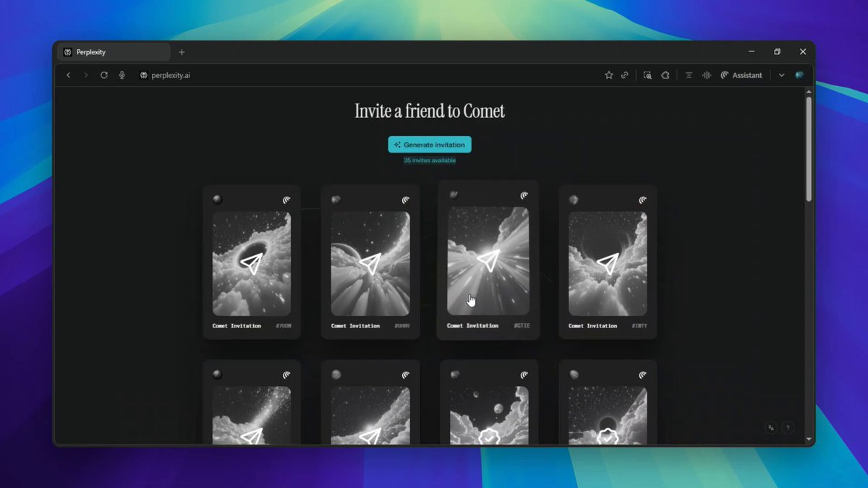Send the last invitation in the top row
The height and width of the screenshot is (488, 868).
pyautogui.click(x=608, y=263)
